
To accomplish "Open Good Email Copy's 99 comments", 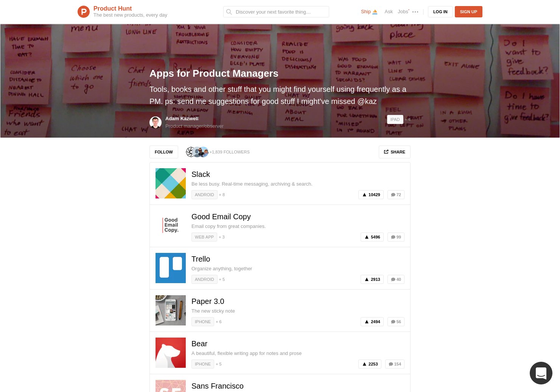I will [x=396, y=237].
